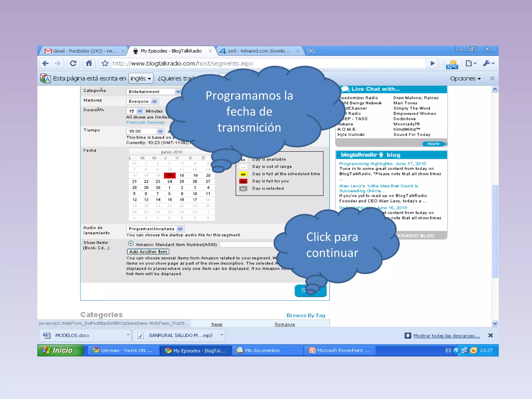The image size is (532, 399).
Task: Open Mis documentos from the taskbar
Action: point(268,350)
